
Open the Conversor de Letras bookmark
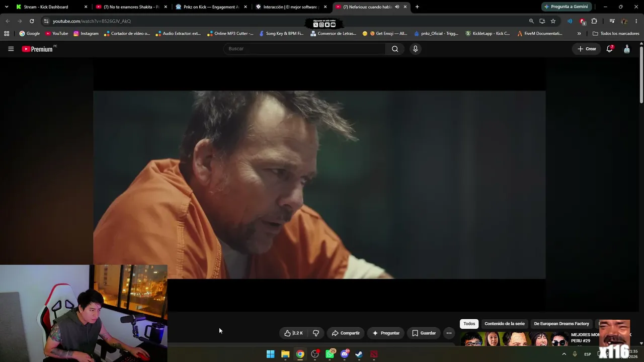pos(334,34)
